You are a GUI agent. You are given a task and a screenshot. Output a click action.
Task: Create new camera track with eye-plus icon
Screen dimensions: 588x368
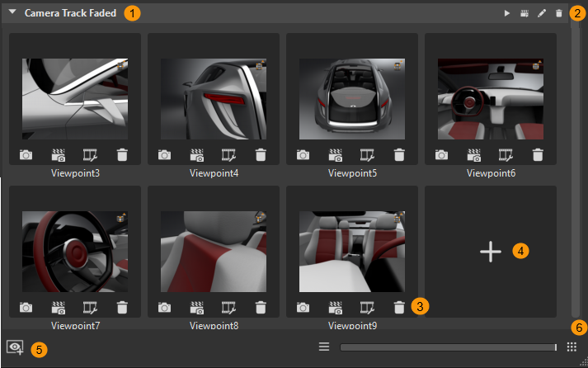15,347
